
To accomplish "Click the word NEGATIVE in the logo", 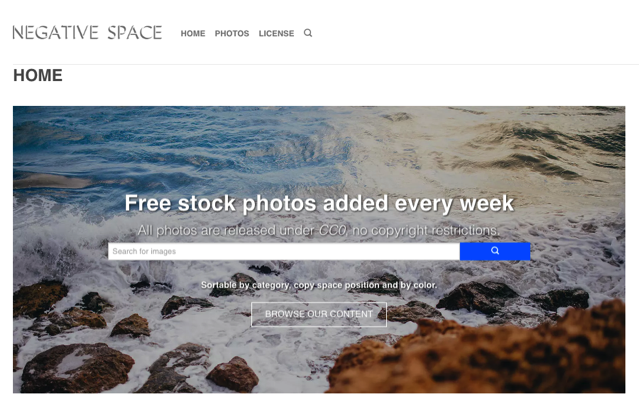I will click(x=55, y=33).
